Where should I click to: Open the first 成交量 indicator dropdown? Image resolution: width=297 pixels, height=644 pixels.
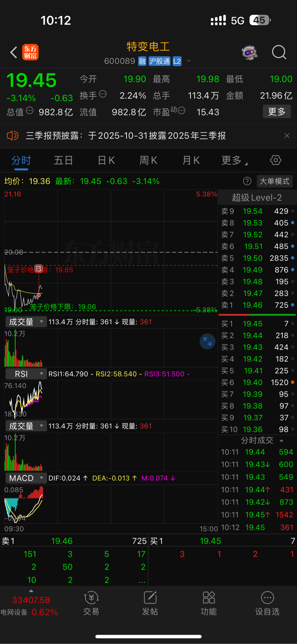pyautogui.click(x=26, y=322)
